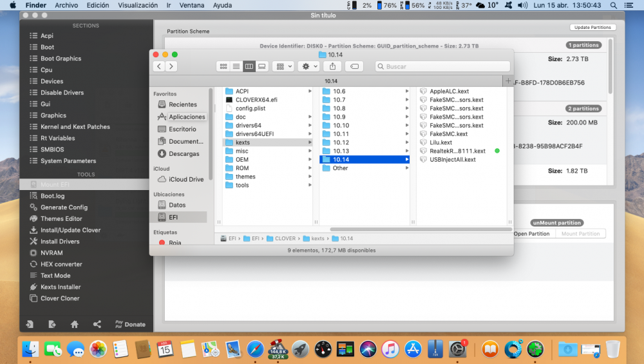Viewport: 644px width, 364px height.
Task: Open the Archivo menu
Action: tap(66, 5)
